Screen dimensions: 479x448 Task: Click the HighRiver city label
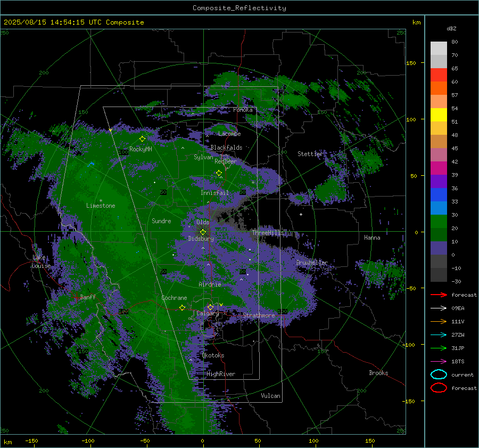(x=220, y=374)
